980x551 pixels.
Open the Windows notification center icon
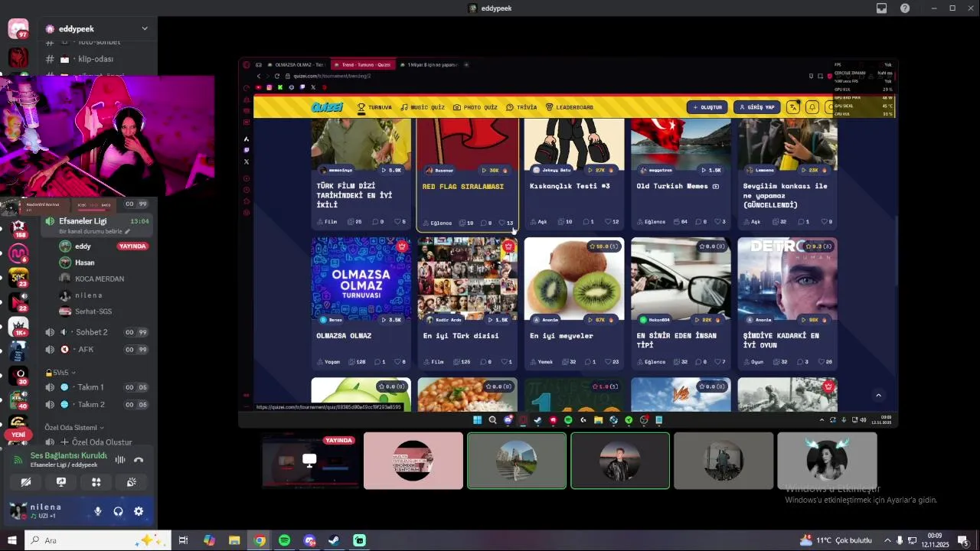pos(963,540)
